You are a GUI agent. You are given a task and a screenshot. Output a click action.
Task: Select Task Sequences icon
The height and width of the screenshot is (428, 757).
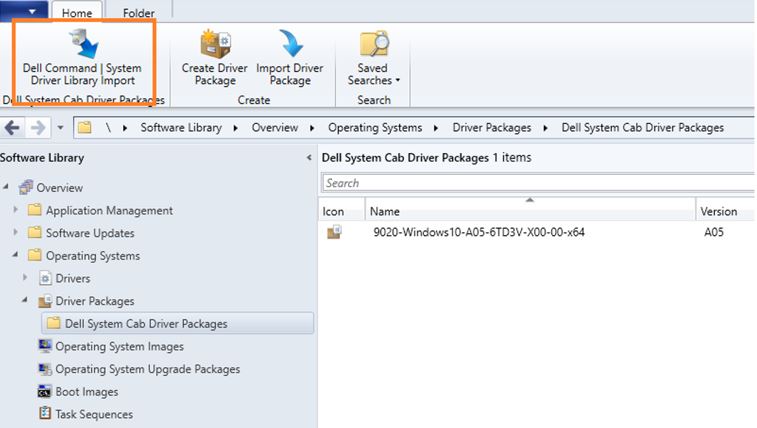point(45,413)
